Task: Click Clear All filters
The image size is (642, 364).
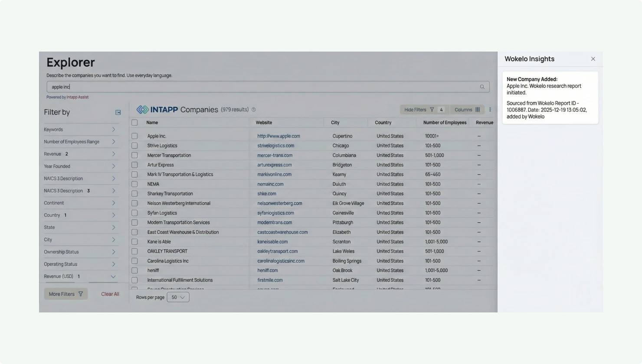Action: point(110,294)
